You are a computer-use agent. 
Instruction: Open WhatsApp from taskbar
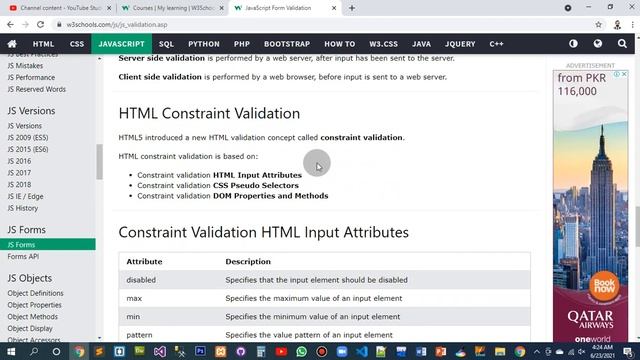tap(302, 351)
